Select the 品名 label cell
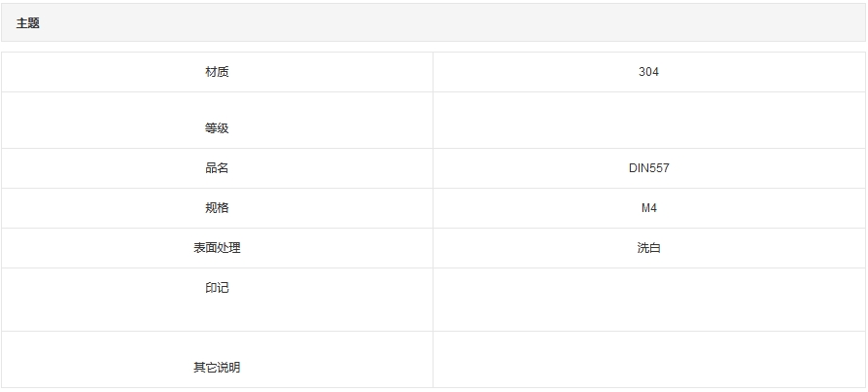The image size is (868, 392). tap(217, 168)
